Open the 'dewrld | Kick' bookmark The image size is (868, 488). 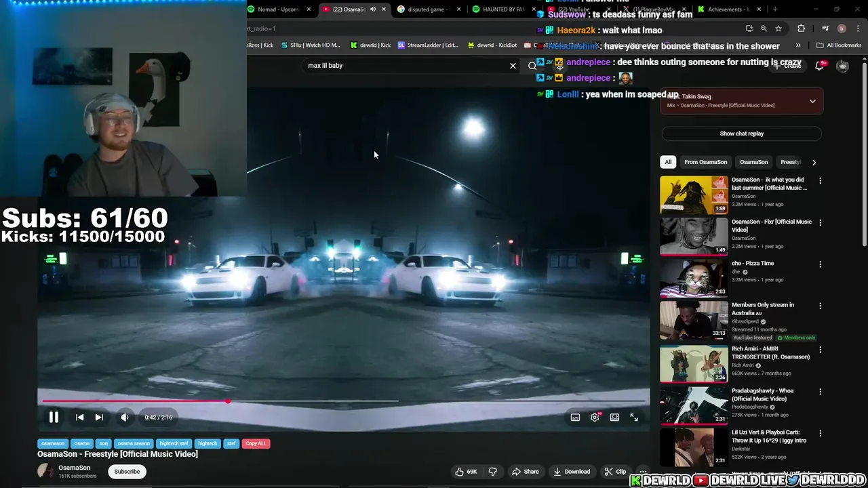(370, 45)
